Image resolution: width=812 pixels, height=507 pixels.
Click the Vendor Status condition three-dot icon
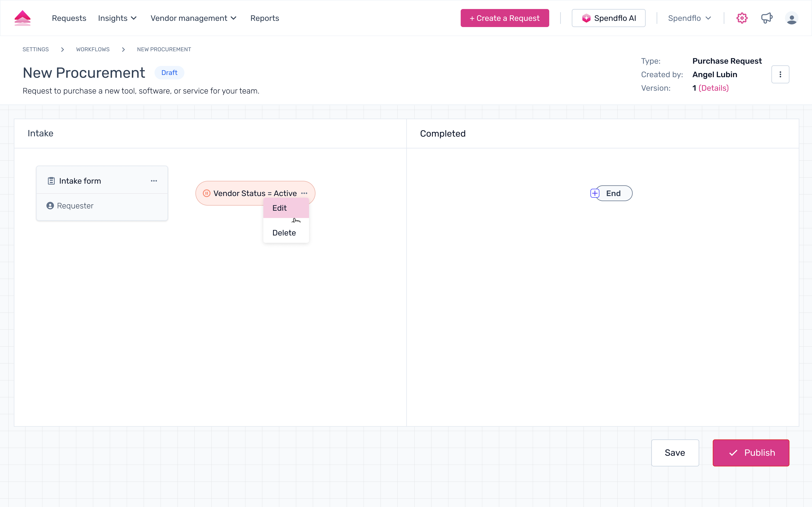304,193
